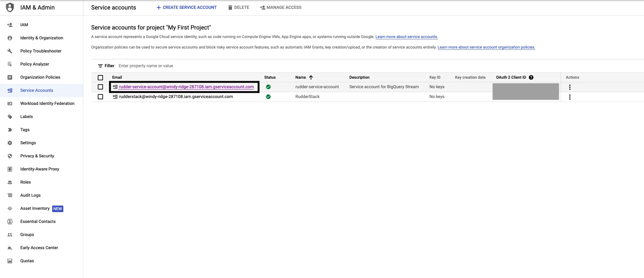This screenshot has height=278, width=644.
Task: Open actions menu for RudderStack row
Action: [x=570, y=97]
